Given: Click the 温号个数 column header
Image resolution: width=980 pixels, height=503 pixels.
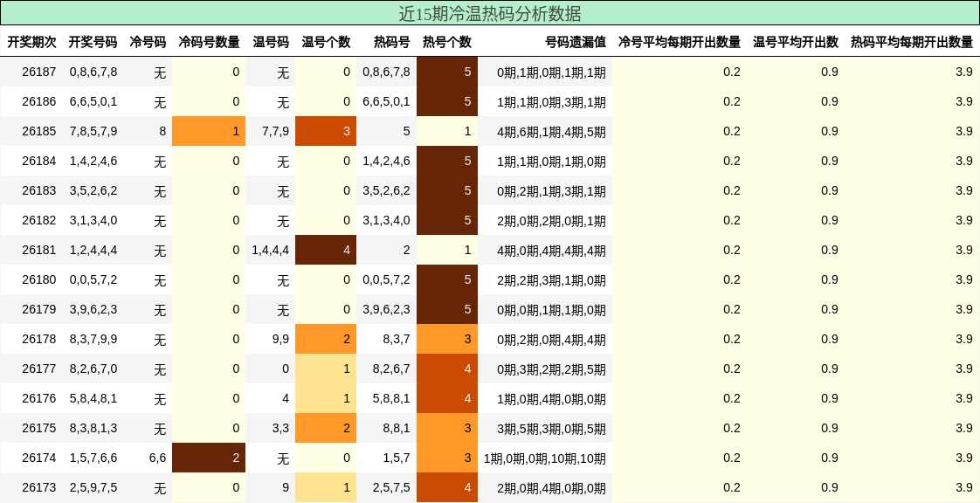Looking at the screenshot, I should click(326, 42).
